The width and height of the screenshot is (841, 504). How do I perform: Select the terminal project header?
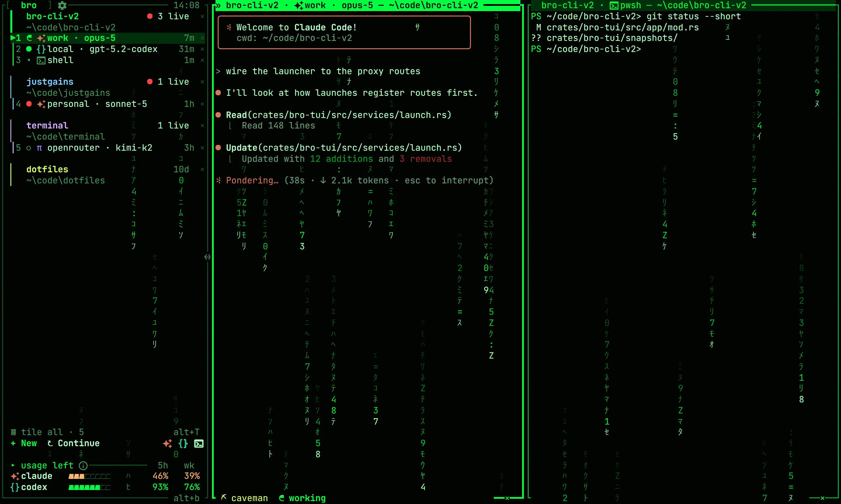[47, 125]
